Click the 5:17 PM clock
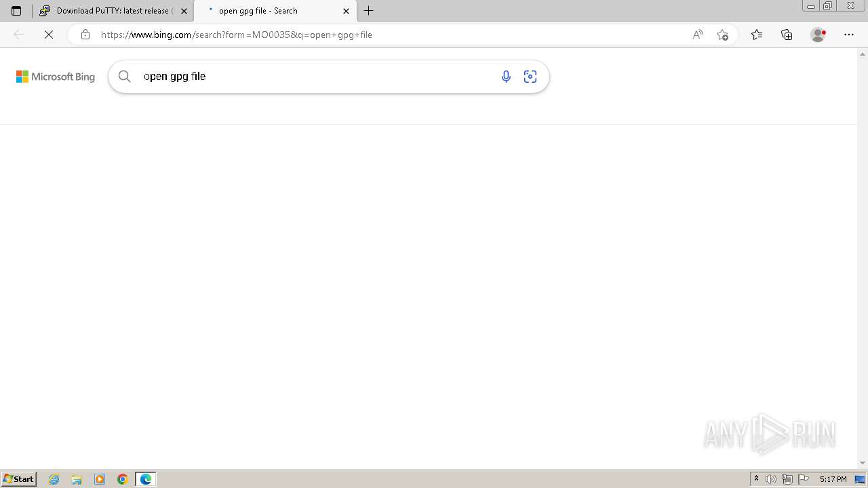 tap(833, 479)
